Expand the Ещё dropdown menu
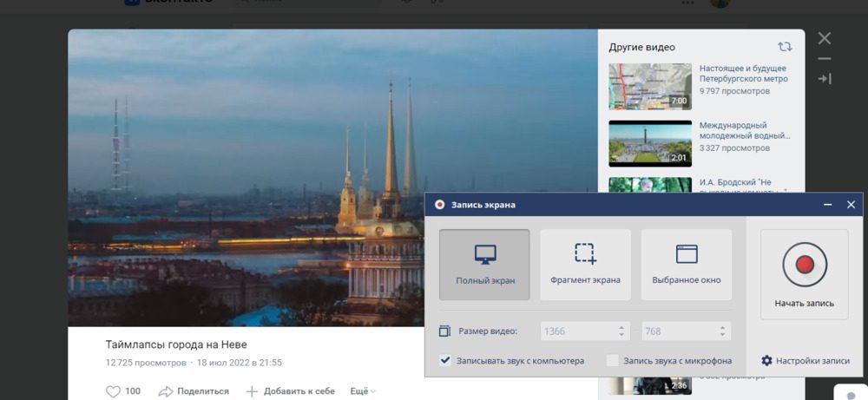The image size is (868, 400). (363, 391)
